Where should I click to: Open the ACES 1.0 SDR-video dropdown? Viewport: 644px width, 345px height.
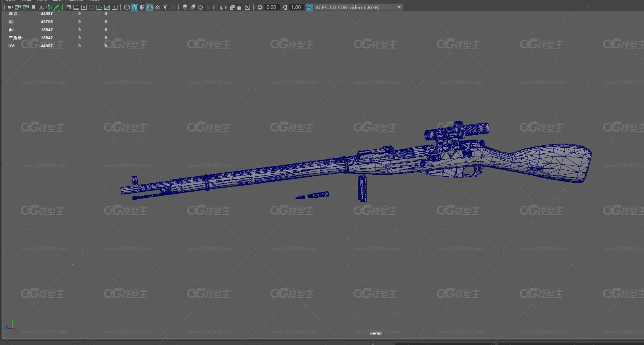click(x=358, y=7)
